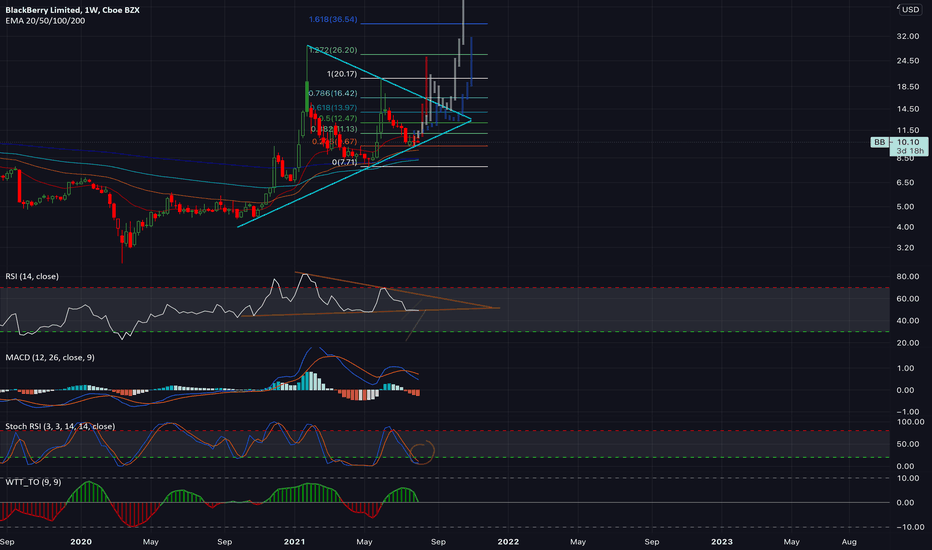
Task: Click the 5.00 price axis value
Action: (905, 207)
